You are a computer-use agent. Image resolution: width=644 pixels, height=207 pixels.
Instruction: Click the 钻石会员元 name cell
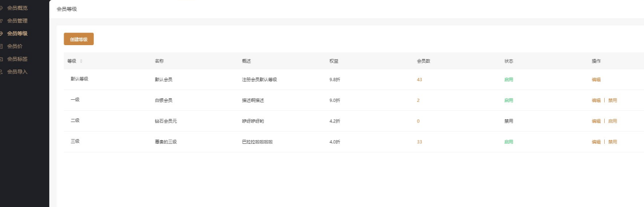[166, 120]
